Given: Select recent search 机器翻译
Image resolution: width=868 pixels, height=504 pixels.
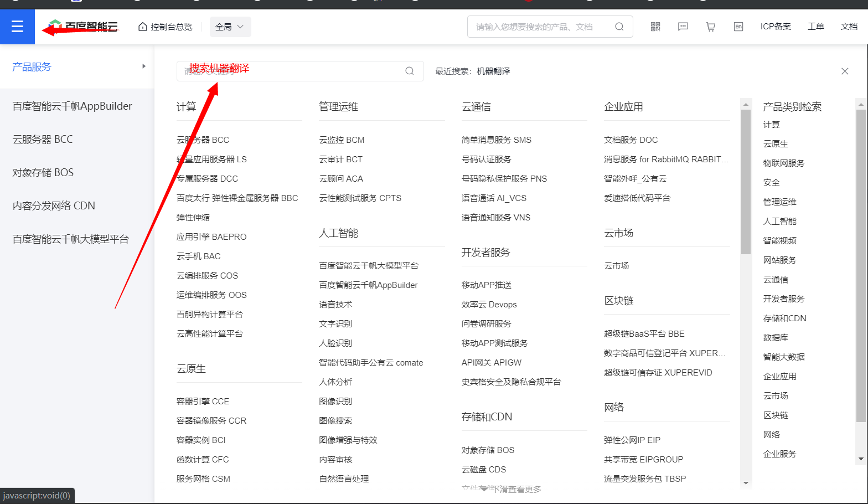Looking at the screenshot, I should [493, 71].
